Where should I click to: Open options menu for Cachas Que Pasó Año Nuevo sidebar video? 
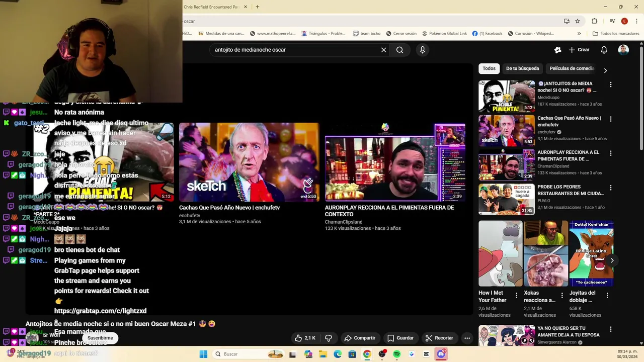coord(611,119)
